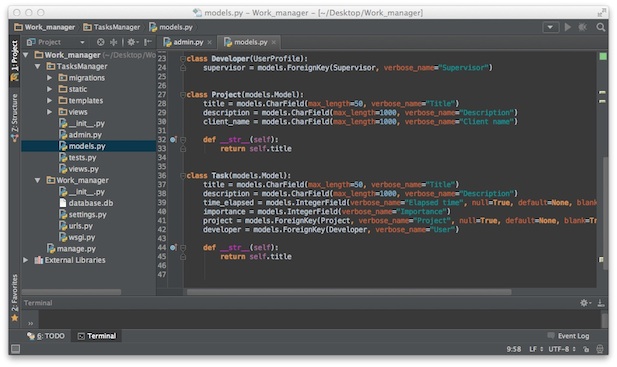Change UTF-8 encoding in status bar

tap(562, 349)
